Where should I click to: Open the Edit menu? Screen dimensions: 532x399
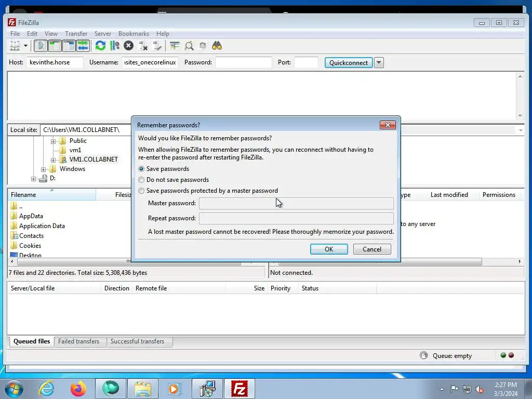(32, 34)
